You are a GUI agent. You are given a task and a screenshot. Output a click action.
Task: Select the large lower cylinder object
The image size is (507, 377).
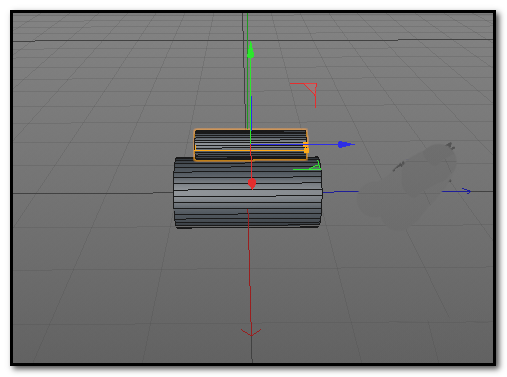coord(248,193)
